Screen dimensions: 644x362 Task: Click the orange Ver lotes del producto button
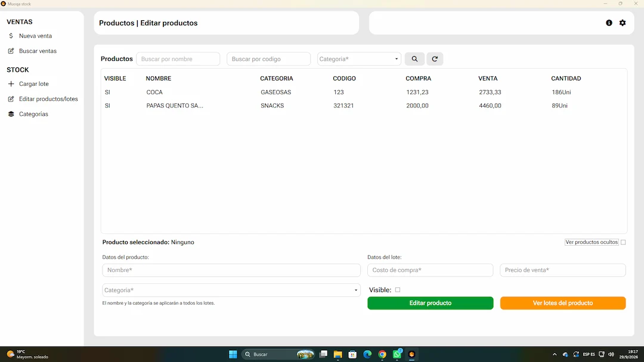pos(563,303)
